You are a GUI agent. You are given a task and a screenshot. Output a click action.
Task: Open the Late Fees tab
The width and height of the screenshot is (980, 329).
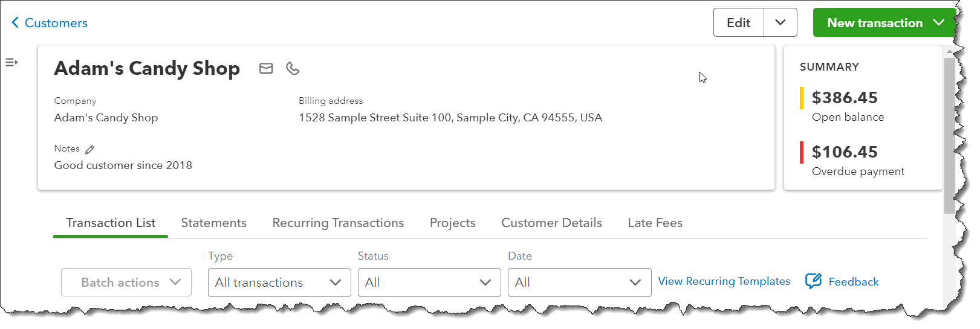coord(655,223)
